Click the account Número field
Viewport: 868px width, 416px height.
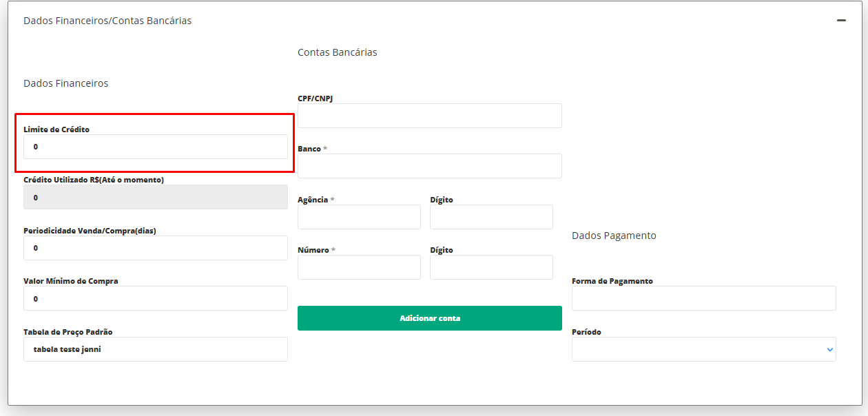tap(359, 267)
